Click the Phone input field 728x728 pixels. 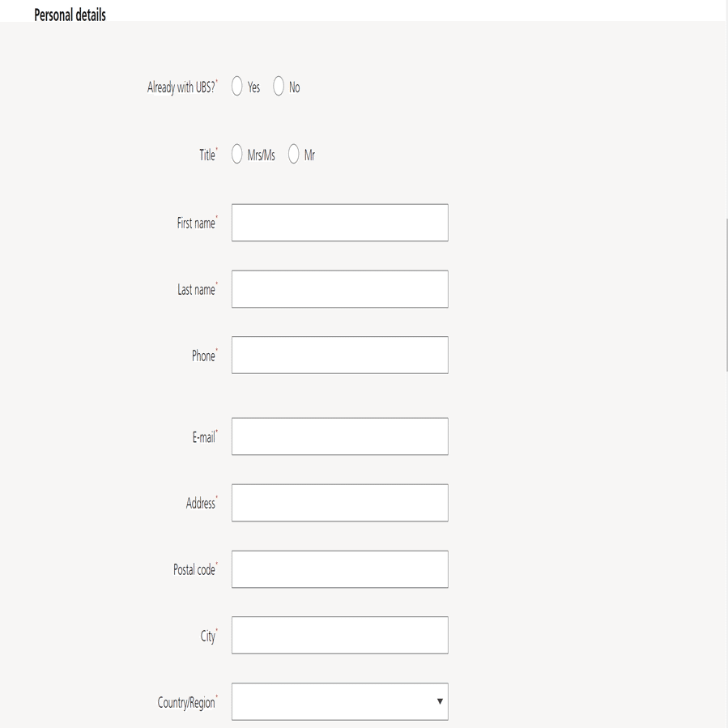[339, 355]
